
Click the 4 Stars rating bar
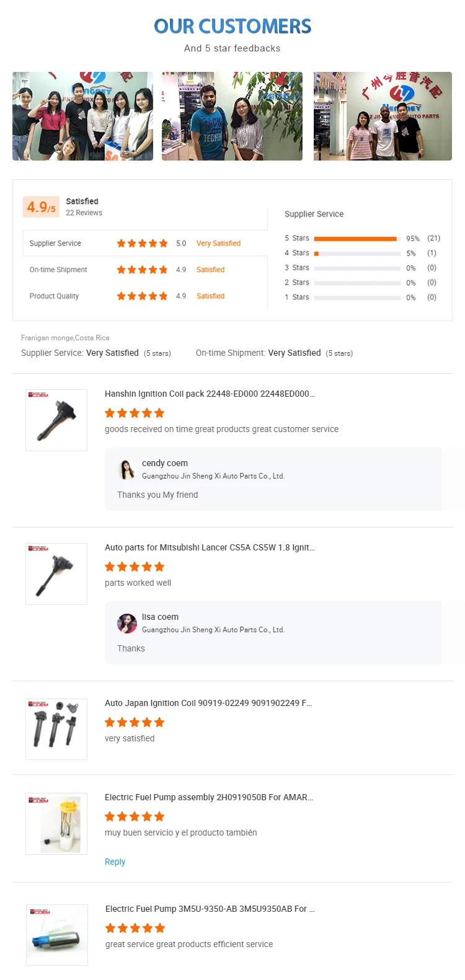tap(356, 254)
